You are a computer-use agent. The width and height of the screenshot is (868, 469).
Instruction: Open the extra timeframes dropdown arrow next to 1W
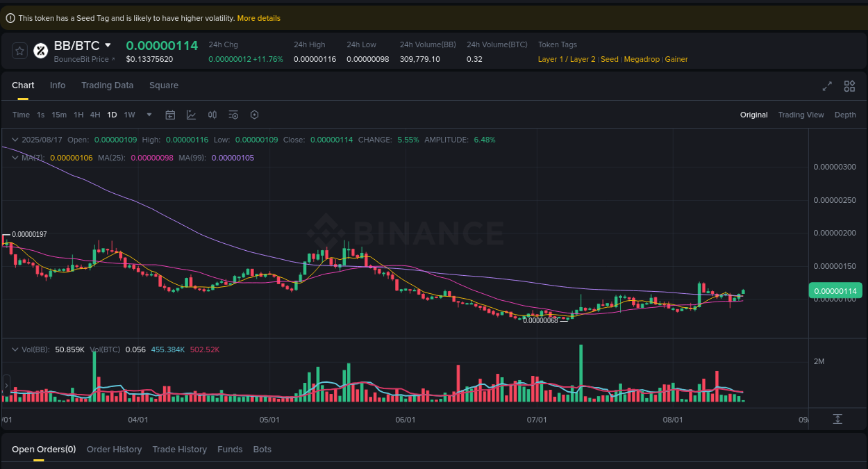point(149,115)
